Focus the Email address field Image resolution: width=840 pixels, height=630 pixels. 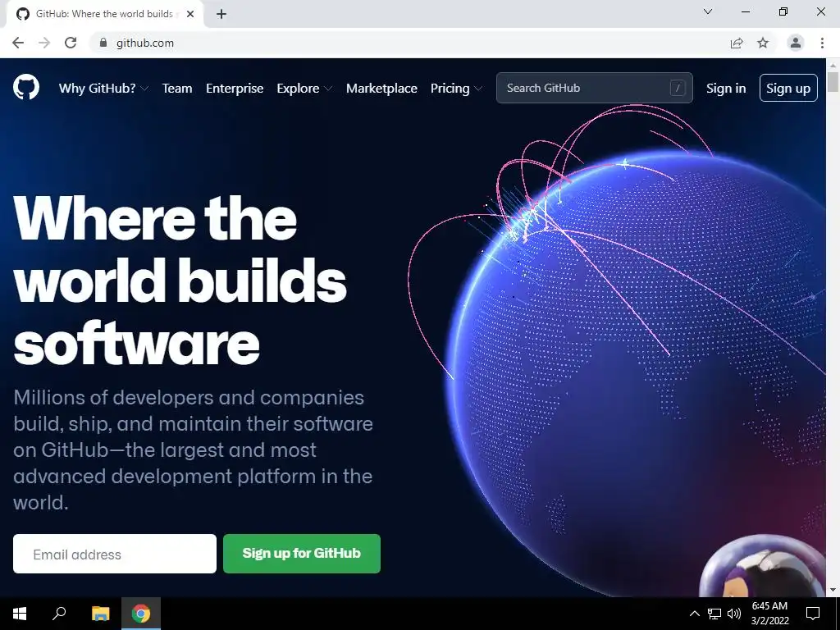click(115, 554)
